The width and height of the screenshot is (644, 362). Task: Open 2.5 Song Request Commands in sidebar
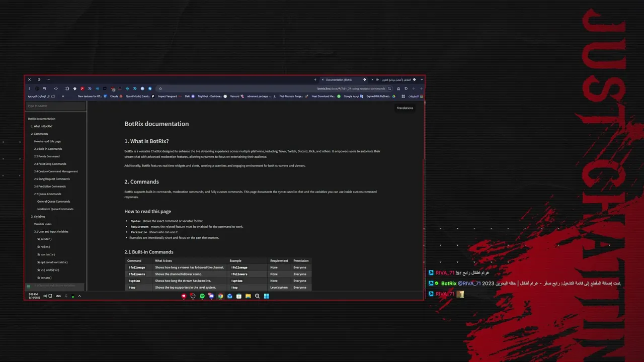click(x=52, y=179)
